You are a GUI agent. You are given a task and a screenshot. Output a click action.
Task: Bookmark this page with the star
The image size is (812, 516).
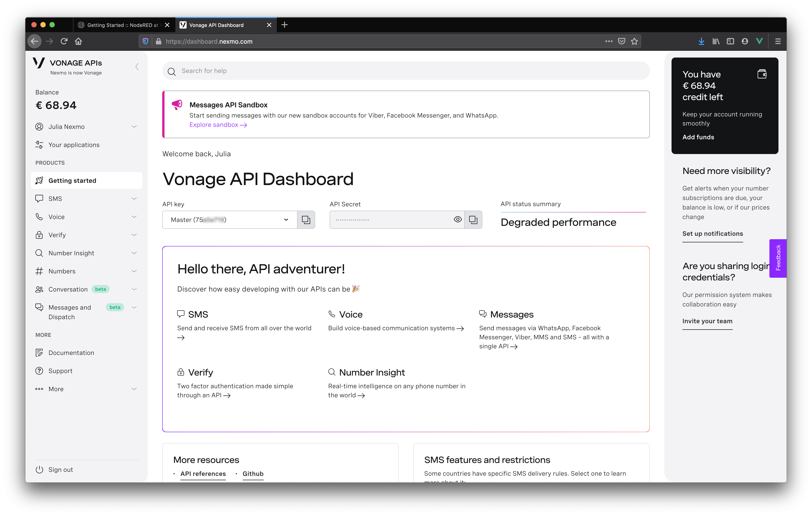click(634, 41)
